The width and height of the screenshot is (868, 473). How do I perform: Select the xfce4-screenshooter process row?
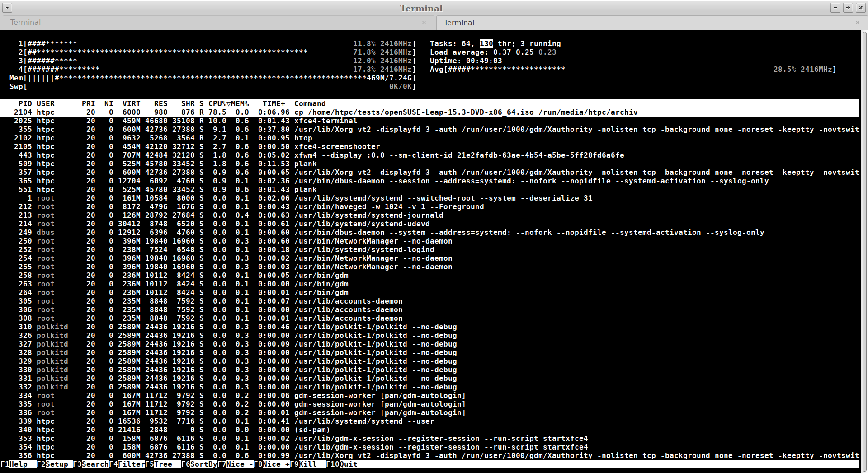pyautogui.click(x=429, y=146)
